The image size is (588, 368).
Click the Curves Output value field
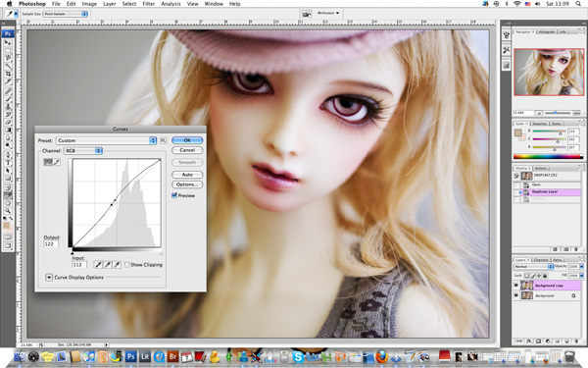tap(51, 244)
